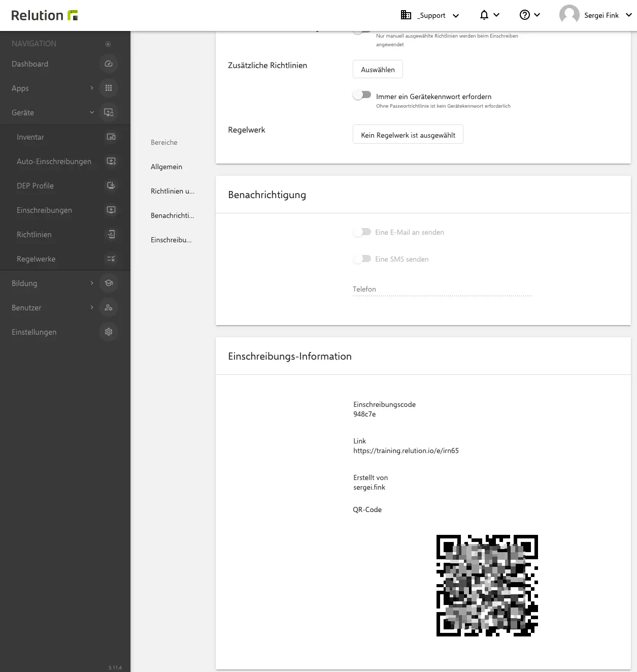Click the Benachrichtigung section heading
The image size is (637, 672).
[267, 195]
